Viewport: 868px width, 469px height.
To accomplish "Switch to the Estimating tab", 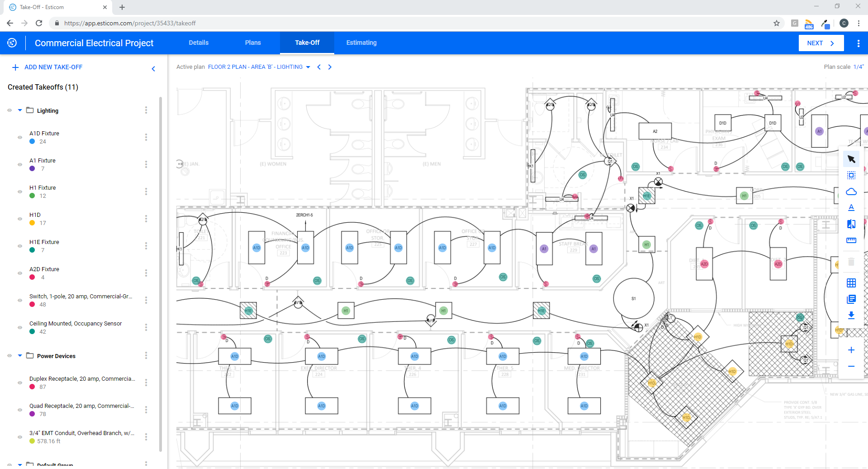I will [361, 43].
